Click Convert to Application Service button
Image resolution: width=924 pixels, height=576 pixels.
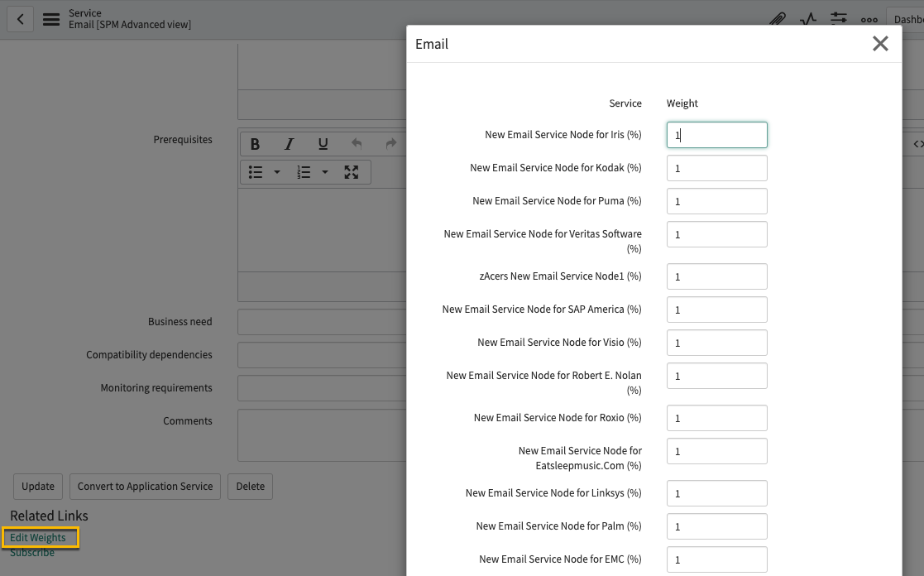(145, 487)
